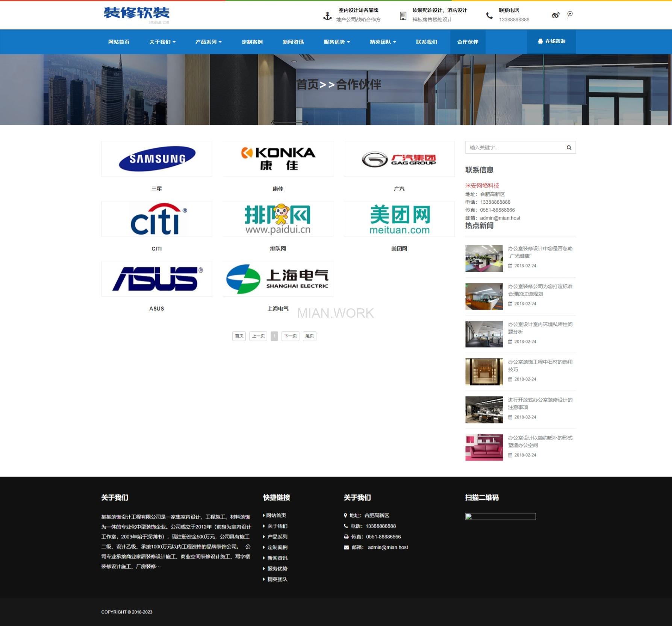Screen dimensions: 672x626
Task: Click pagination 尾页 button
Action: tap(309, 336)
